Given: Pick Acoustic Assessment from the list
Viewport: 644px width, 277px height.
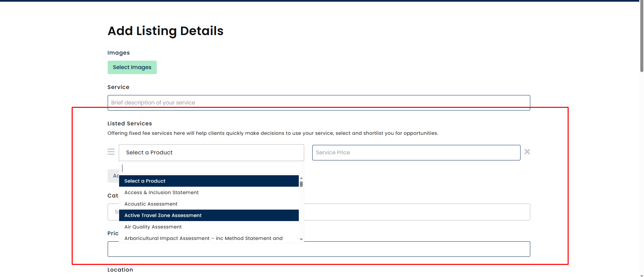Looking at the screenshot, I should pyautogui.click(x=209, y=204).
